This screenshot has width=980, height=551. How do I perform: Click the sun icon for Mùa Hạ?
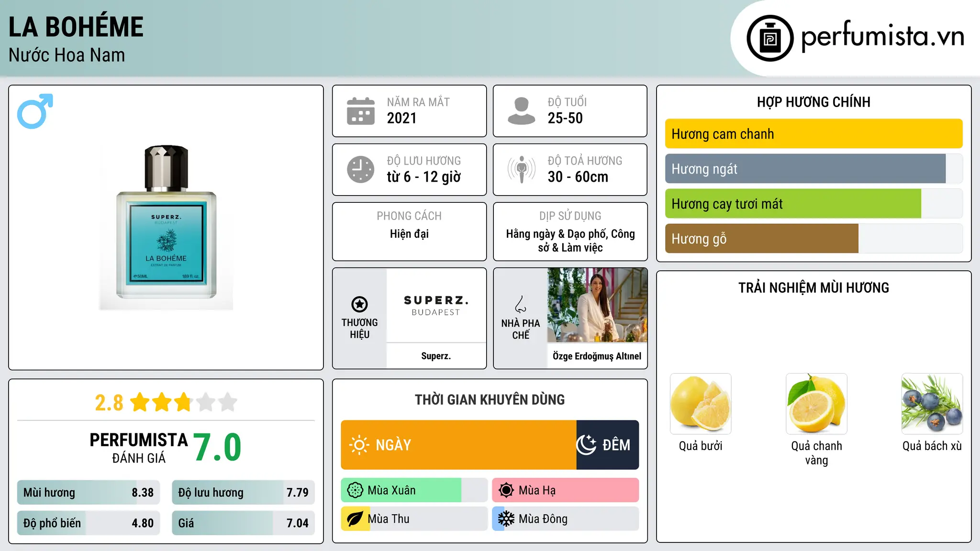(506, 490)
